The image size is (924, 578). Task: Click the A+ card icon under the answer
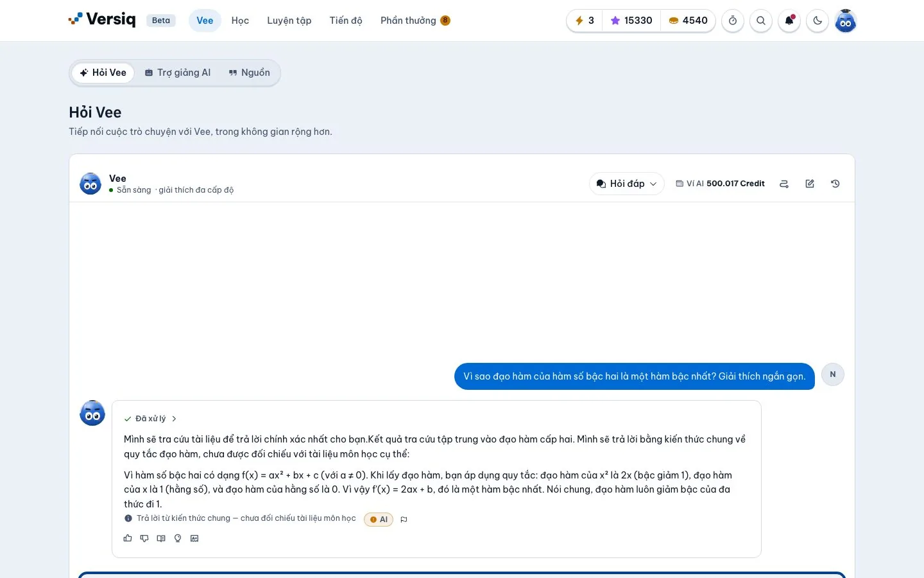[194, 538]
